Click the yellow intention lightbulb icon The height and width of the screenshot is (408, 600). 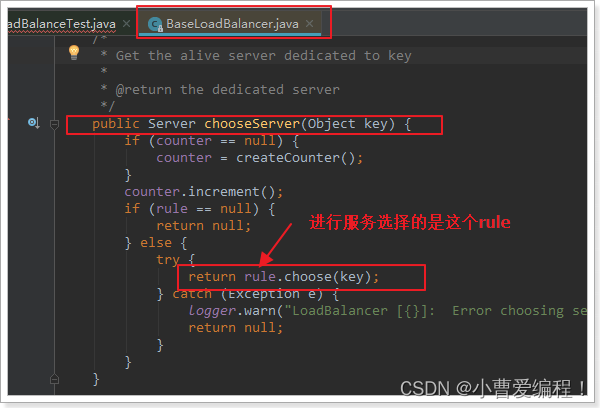coord(73,52)
